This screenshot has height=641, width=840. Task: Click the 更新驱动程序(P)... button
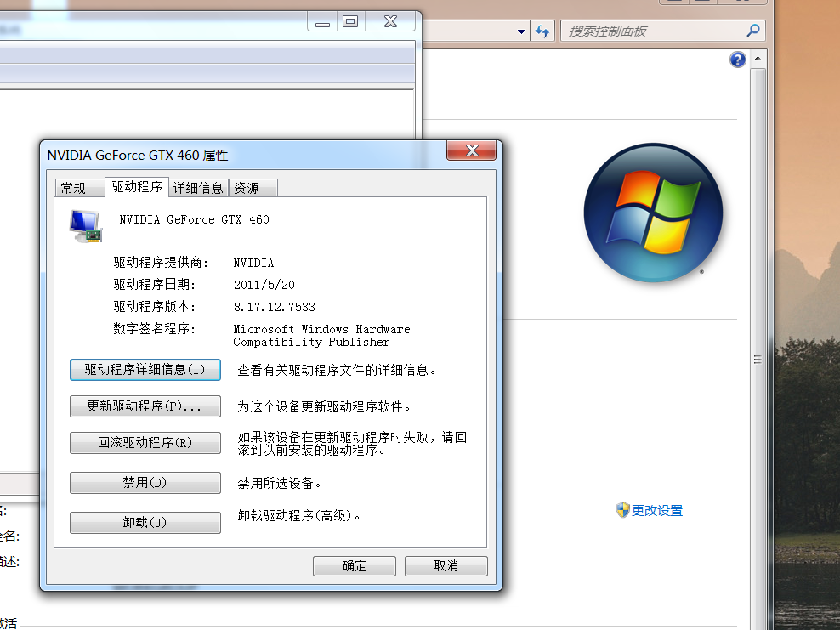[x=145, y=406]
